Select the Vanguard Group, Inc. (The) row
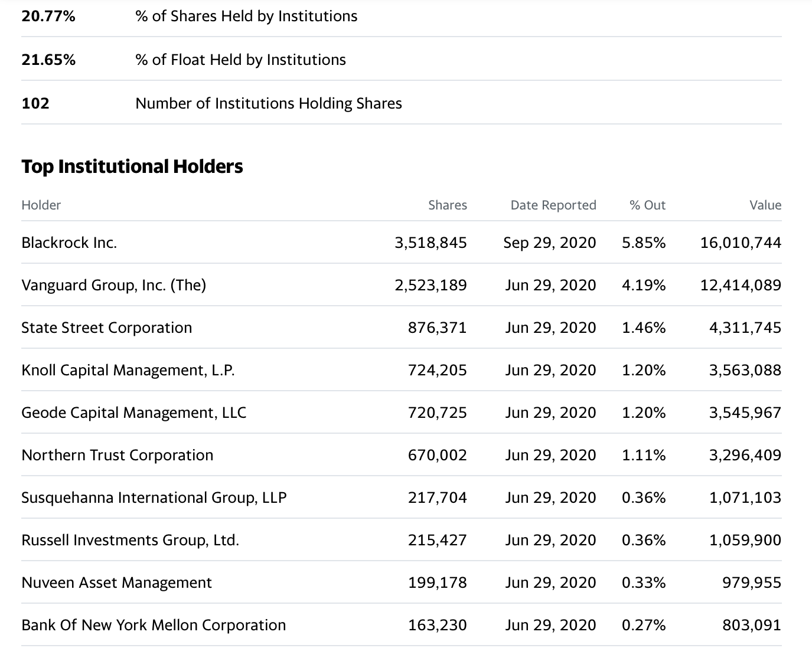Screen dimensions: 812x671 402,285
